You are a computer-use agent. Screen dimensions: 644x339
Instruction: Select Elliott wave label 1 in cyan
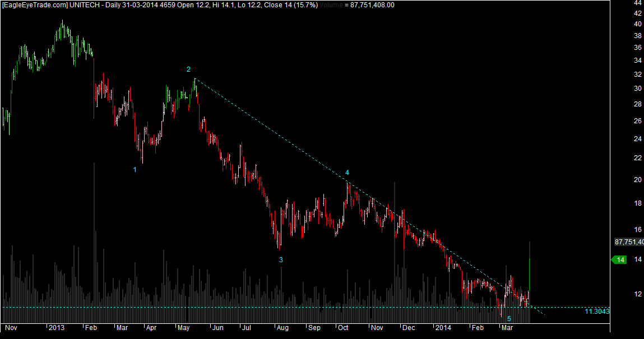pyautogui.click(x=135, y=169)
